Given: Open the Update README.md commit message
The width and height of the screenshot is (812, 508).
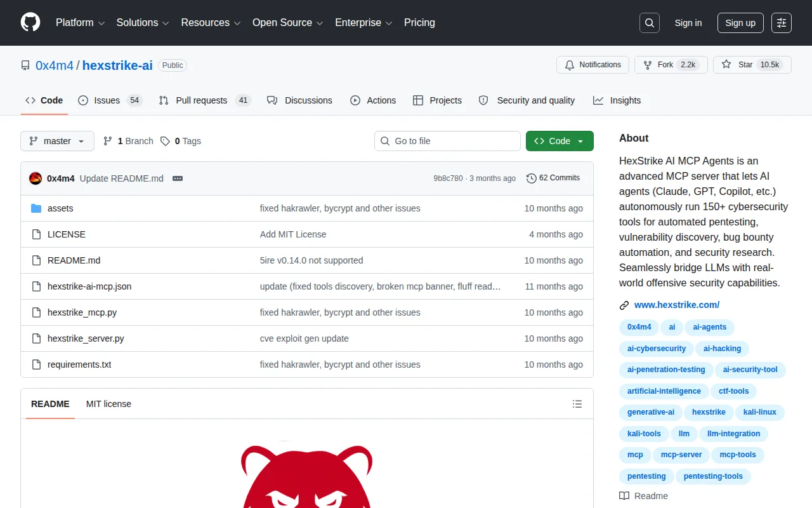Looking at the screenshot, I should [122, 178].
